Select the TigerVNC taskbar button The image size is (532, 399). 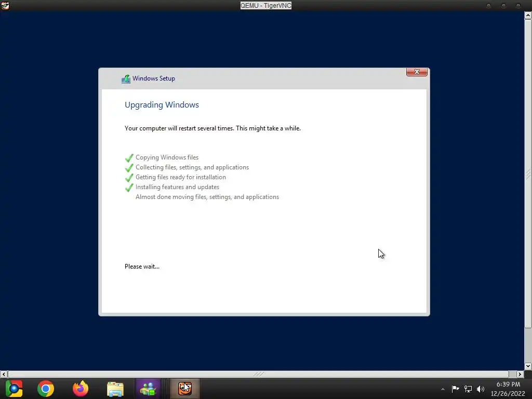(185, 389)
